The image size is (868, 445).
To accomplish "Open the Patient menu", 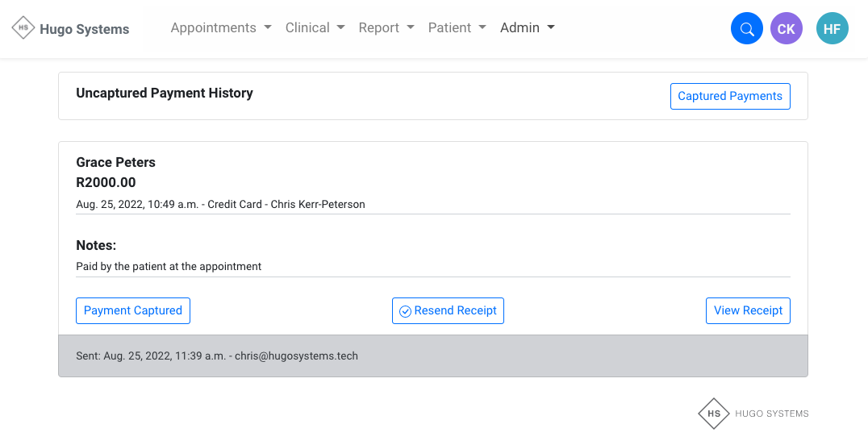I will pyautogui.click(x=457, y=28).
